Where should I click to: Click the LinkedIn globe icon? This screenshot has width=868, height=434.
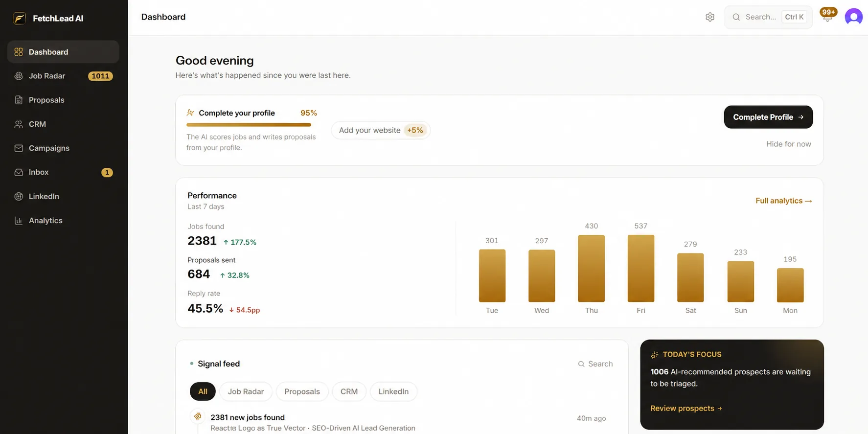click(x=19, y=196)
